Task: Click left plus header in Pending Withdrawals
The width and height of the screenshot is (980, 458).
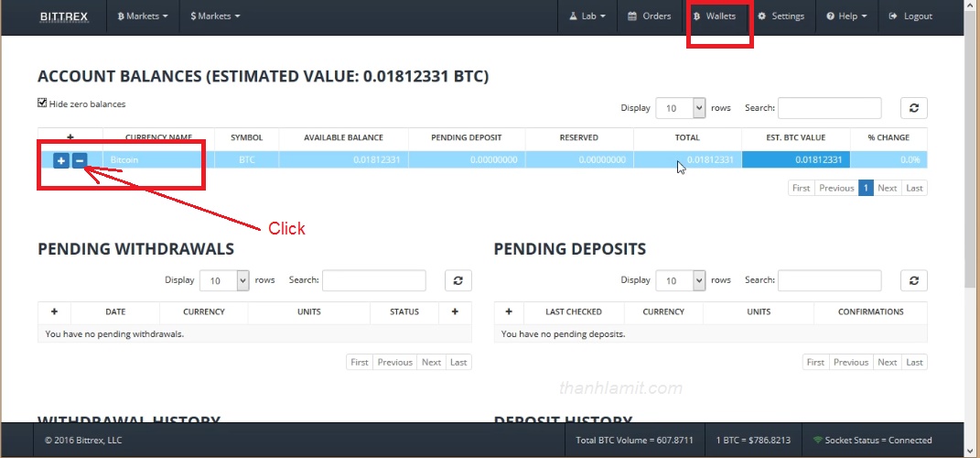Action: pos(54,311)
